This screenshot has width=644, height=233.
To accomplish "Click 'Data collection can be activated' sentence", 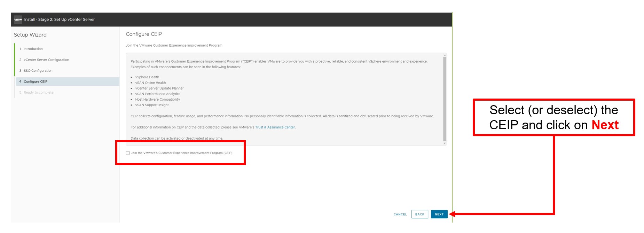I will pyautogui.click(x=177, y=139).
